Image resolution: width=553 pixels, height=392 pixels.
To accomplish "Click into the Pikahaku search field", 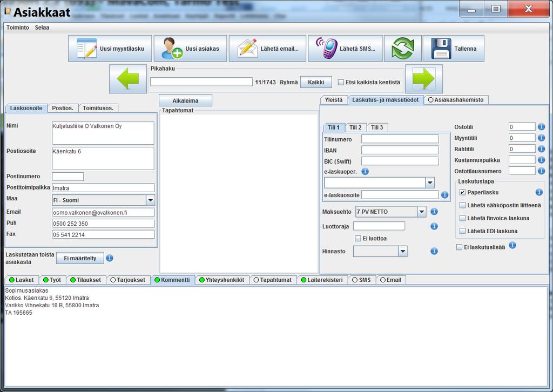I will pos(201,82).
